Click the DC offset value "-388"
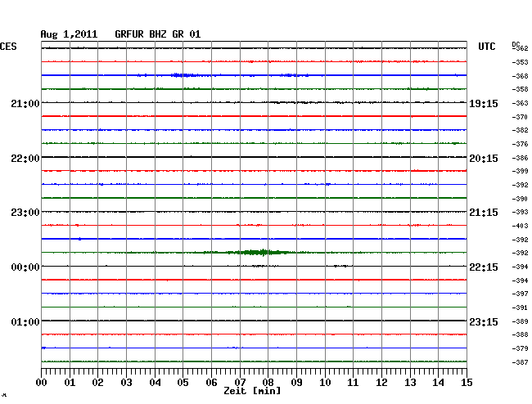 coord(520,334)
